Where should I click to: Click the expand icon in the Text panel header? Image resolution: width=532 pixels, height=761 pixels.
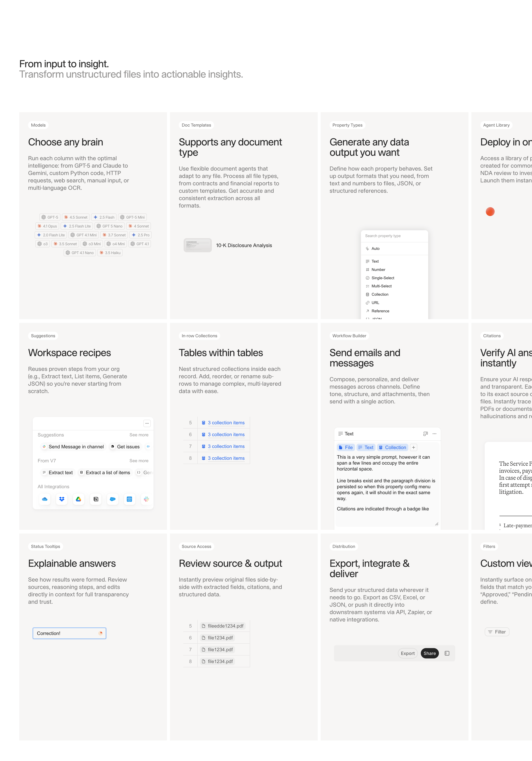426,434
